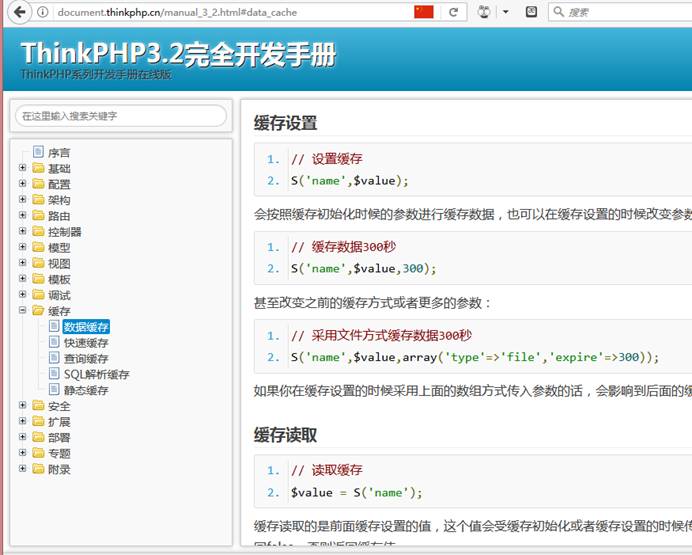The image size is (692, 555).
Task: Click the 快速缓存 document icon
Action: (x=54, y=342)
